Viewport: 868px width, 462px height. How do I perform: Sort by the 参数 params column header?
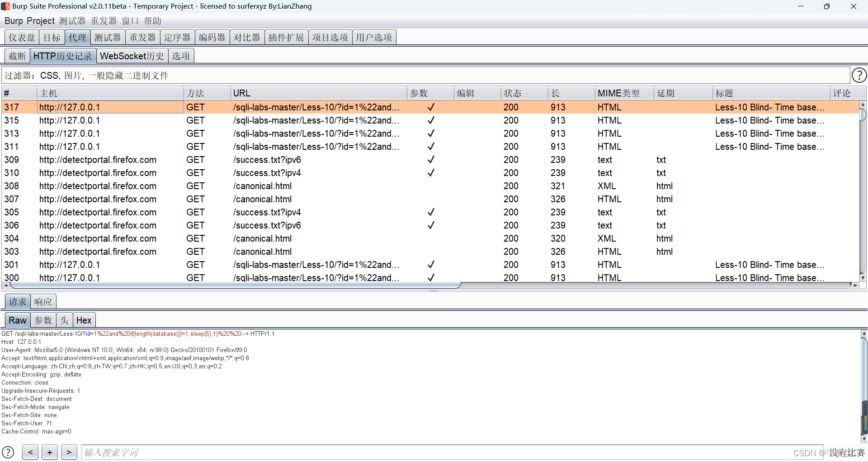[x=431, y=93]
